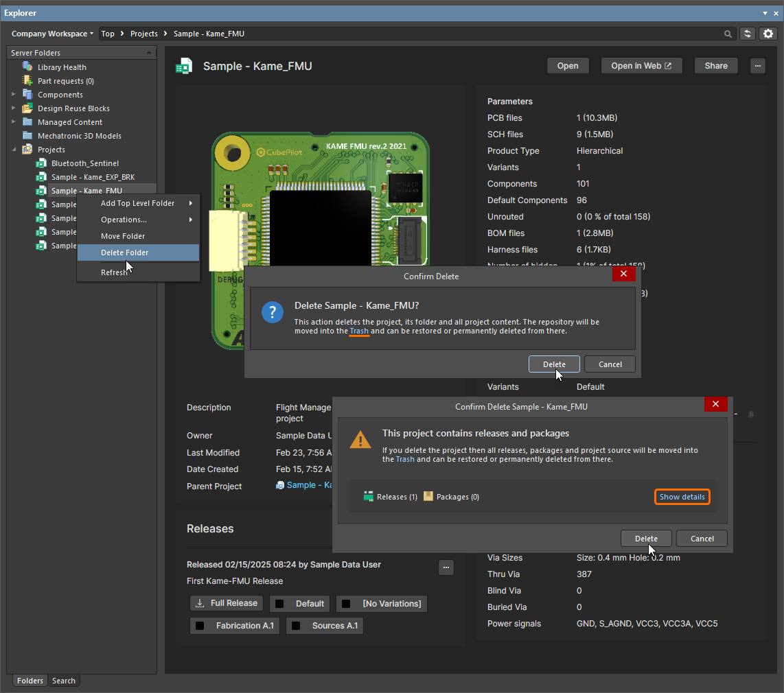This screenshot has height=693, width=784.
Task: Click the Design Reuse Blocks folder icon
Action: tap(27, 108)
